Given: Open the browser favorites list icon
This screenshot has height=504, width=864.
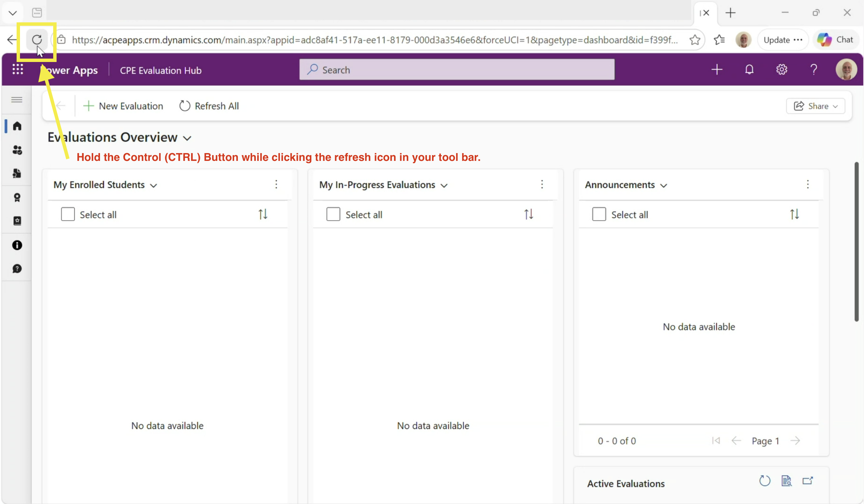Looking at the screenshot, I should 719,40.
